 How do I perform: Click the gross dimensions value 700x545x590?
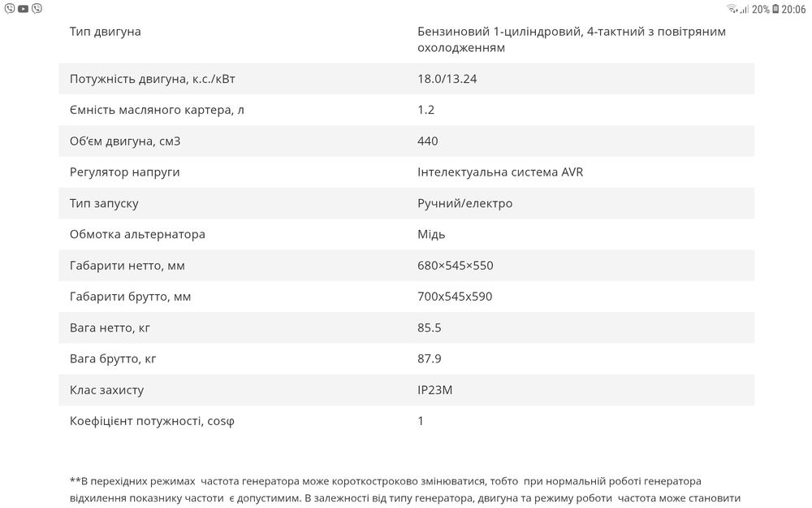click(455, 297)
